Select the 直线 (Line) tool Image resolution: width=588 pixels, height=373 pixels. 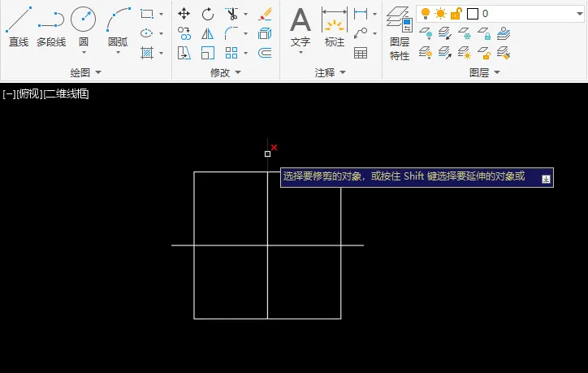click(18, 26)
